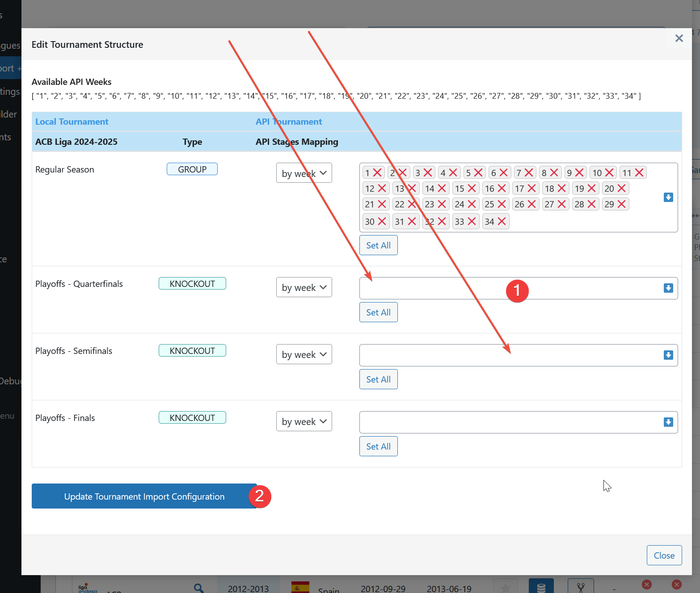Click Update Tournament Import Configuration button

point(144,496)
